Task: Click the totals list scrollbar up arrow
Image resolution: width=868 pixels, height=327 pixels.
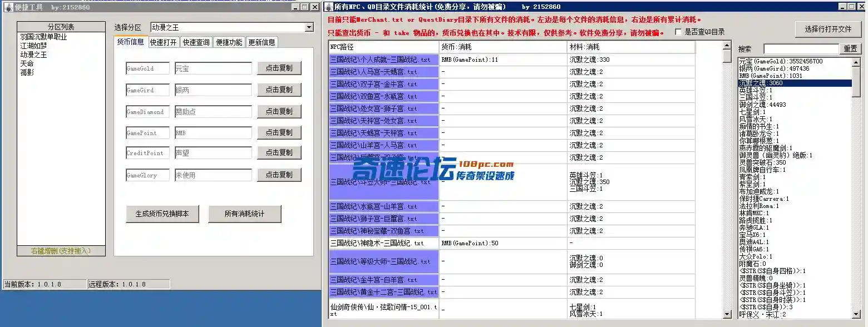Action: 856,62
